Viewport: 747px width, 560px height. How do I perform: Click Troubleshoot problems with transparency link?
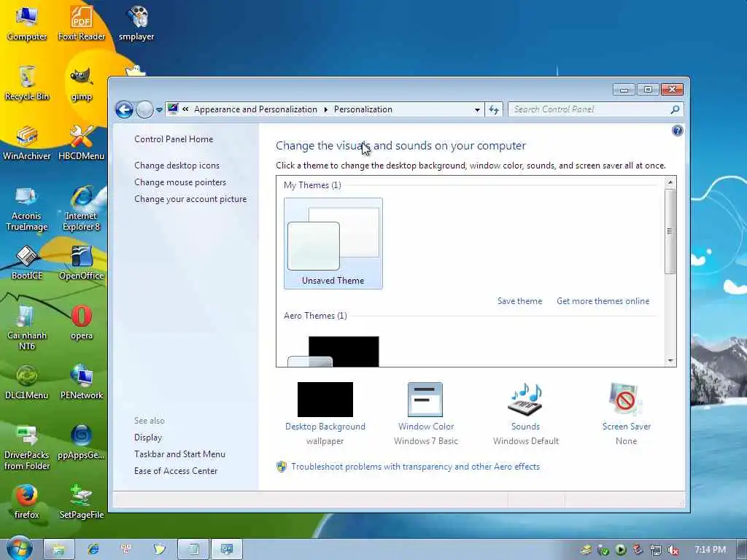tap(415, 467)
